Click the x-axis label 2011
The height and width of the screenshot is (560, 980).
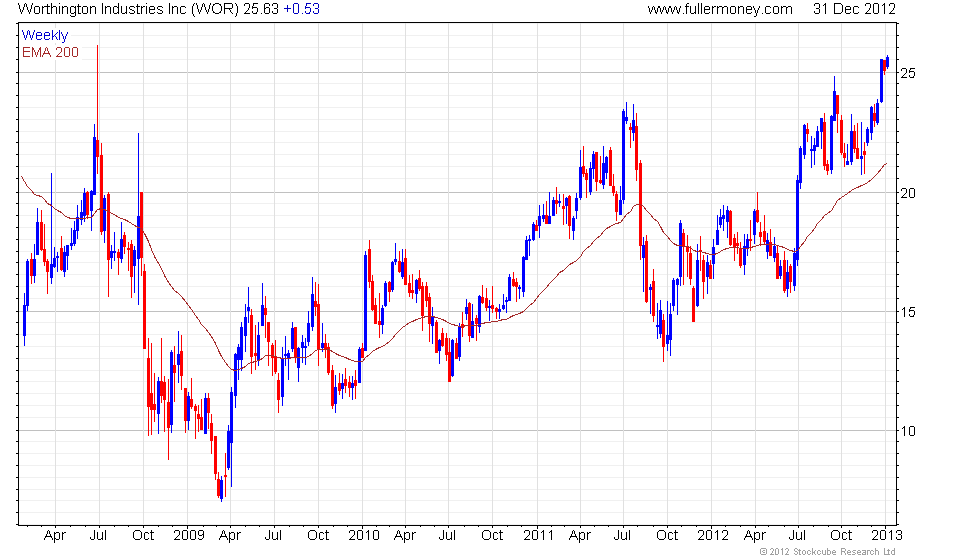coord(539,535)
